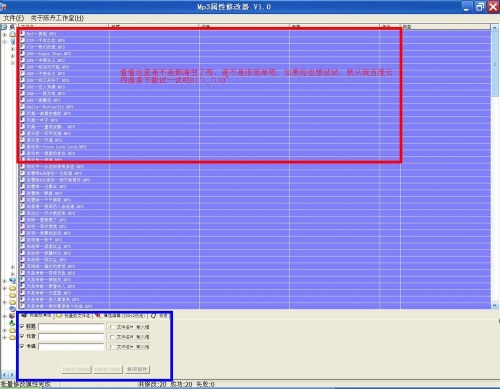The image size is (500, 389).
Task: Click the file icon of the Super Star MP3 row
Action: 22,53
